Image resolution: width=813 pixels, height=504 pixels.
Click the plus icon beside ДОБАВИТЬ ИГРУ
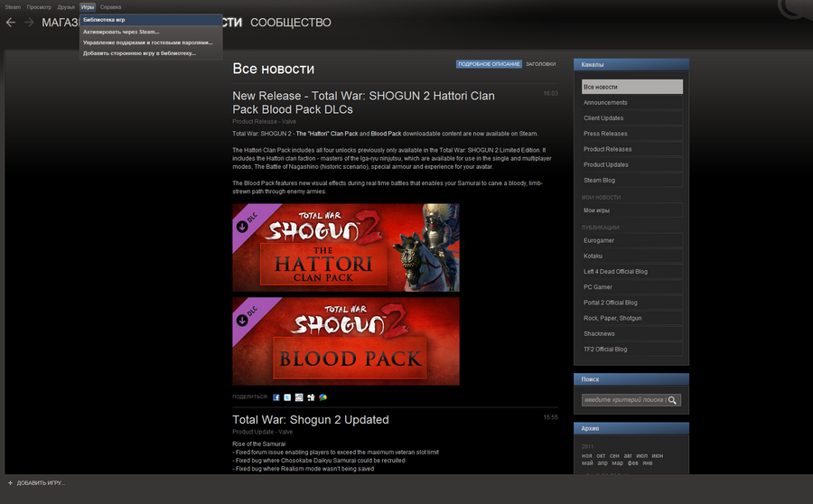coord(10,482)
